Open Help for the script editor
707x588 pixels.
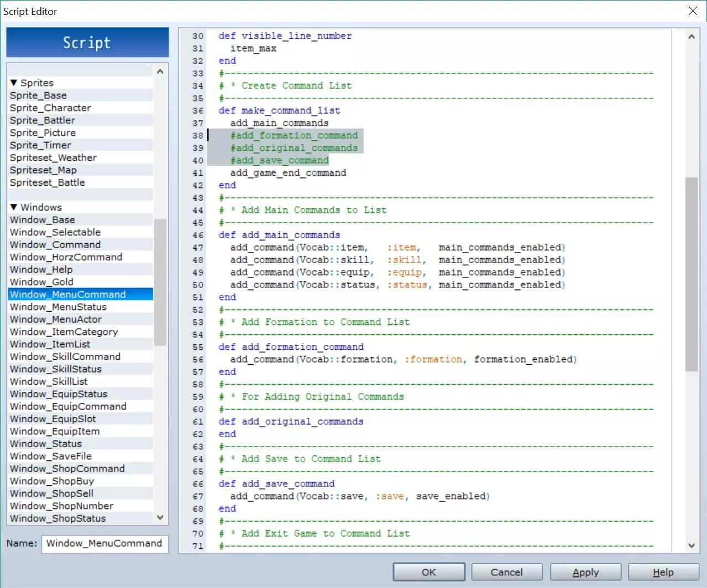[x=663, y=572]
